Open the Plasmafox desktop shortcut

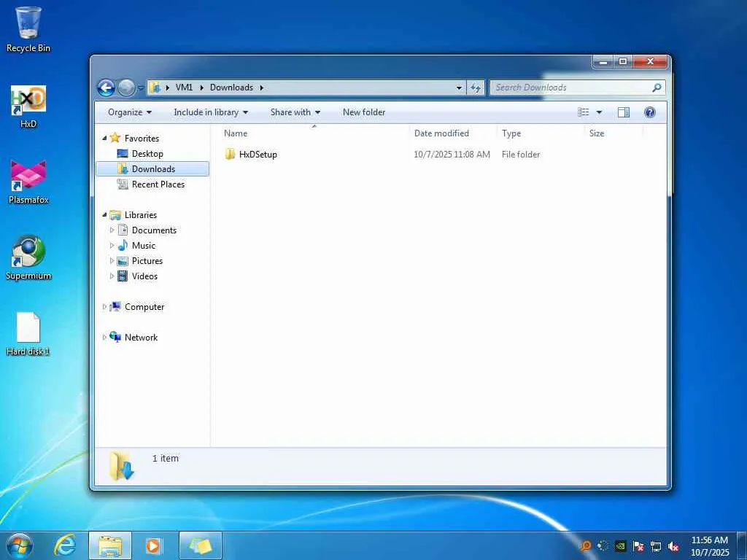[x=28, y=182]
